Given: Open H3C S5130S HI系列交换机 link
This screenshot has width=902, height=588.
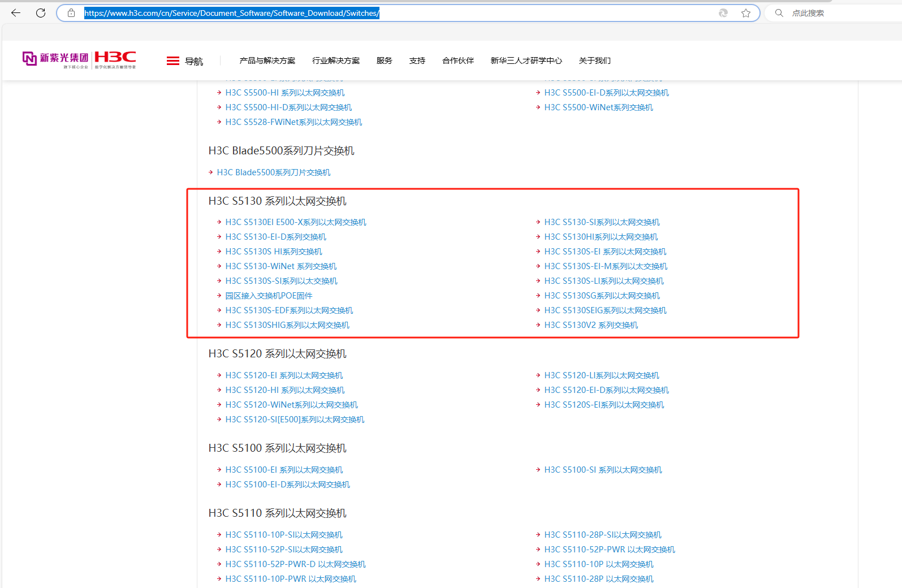Looking at the screenshot, I should [274, 252].
